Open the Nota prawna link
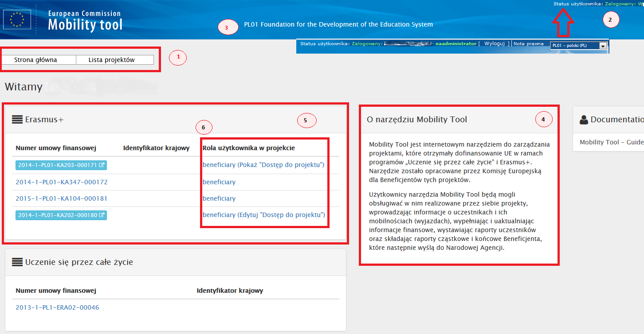This screenshot has height=334, width=644. [528, 44]
